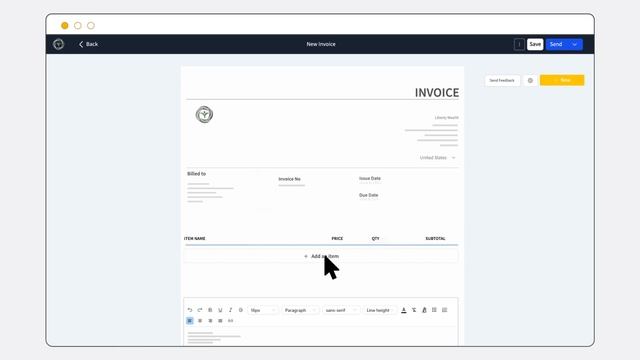Open the settings gear beside Send feedback

[x=530, y=80]
